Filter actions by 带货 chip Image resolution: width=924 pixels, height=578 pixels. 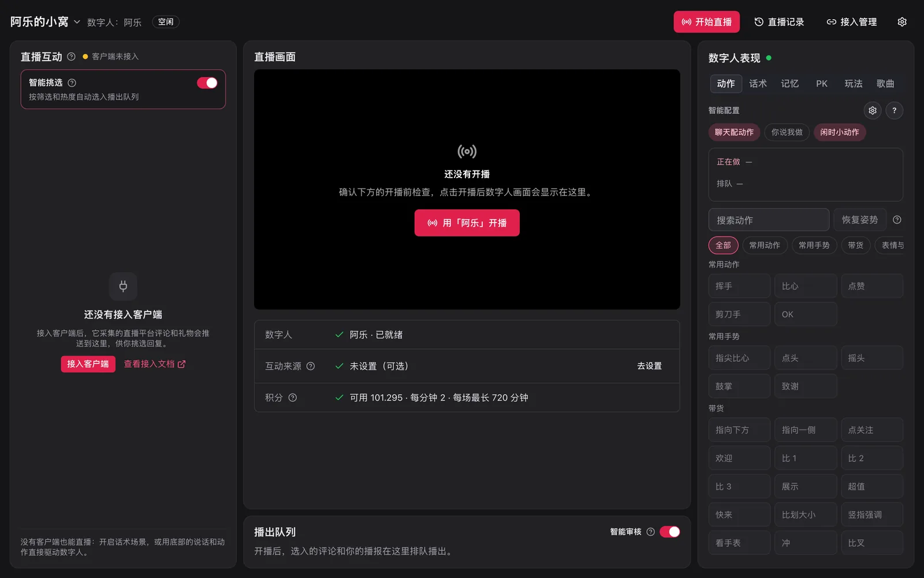855,245
